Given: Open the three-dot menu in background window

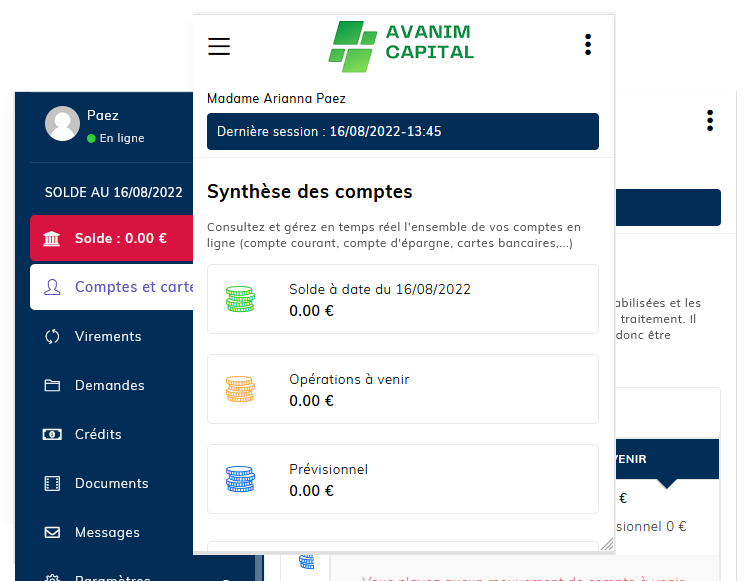Looking at the screenshot, I should (710, 120).
